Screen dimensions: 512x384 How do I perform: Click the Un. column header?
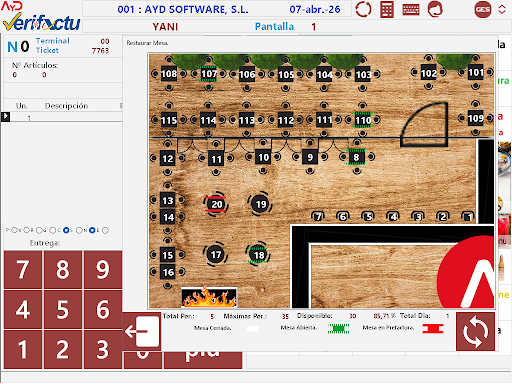(22, 106)
